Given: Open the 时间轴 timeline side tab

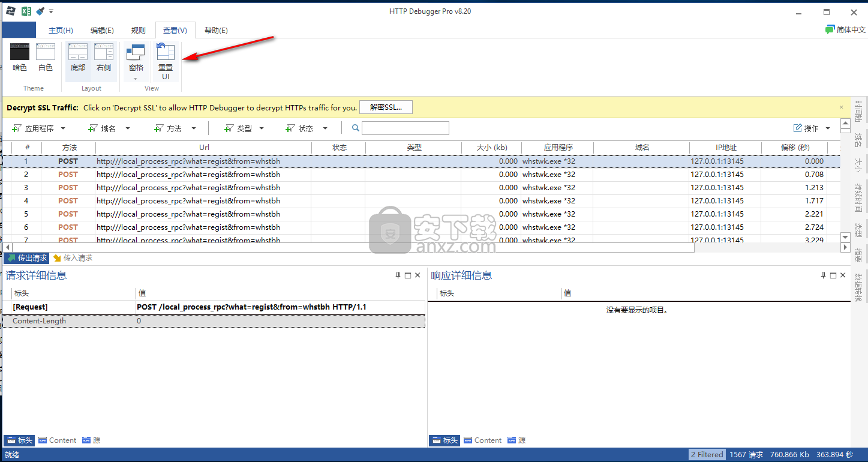Looking at the screenshot, I should 858,111.
